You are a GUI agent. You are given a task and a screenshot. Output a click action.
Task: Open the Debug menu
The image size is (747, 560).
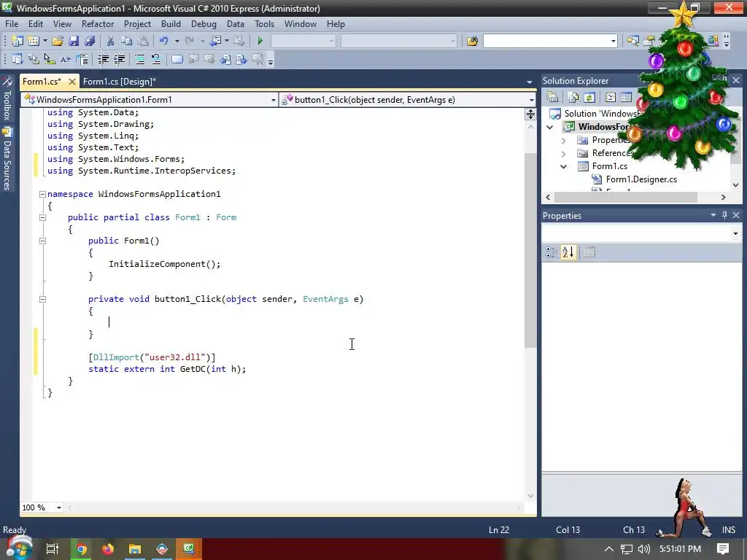click(204, 24)
